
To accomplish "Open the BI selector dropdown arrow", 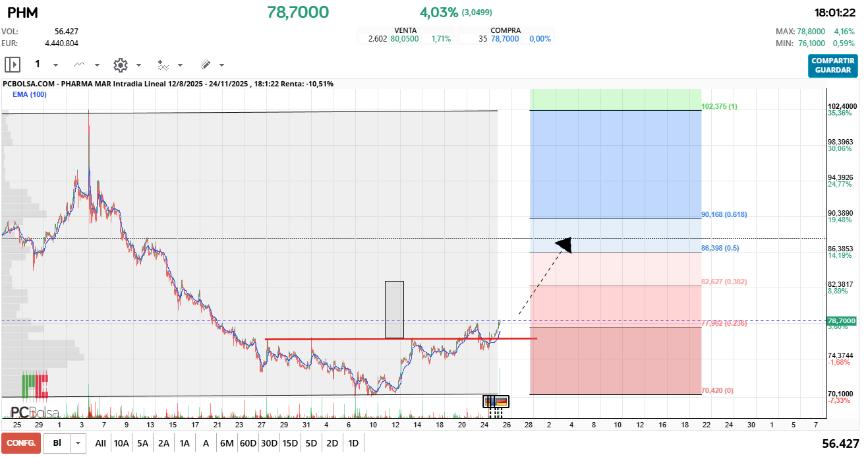I will click(x=79, y=443).
